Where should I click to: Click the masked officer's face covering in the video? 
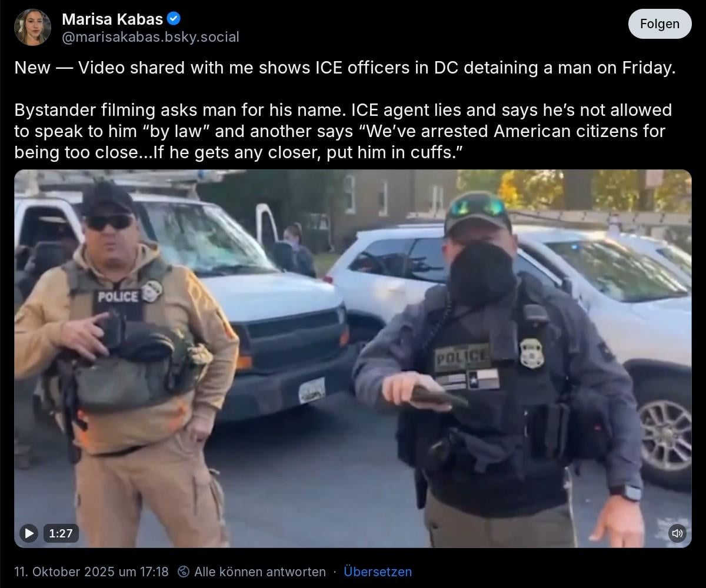click(x=482, y=273)
